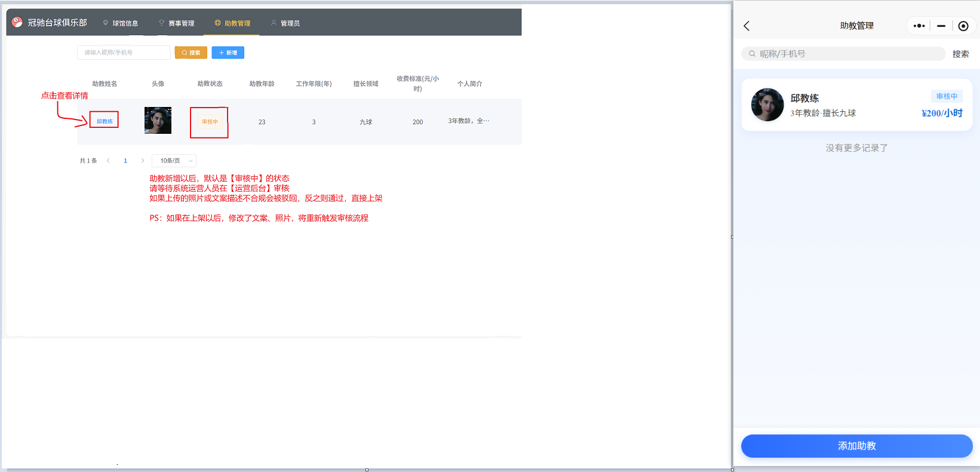This screenshot has height=472, width=980.
Task: Click the orange 搜索 button
Action: pyautogui.click(x=191, y=53)
